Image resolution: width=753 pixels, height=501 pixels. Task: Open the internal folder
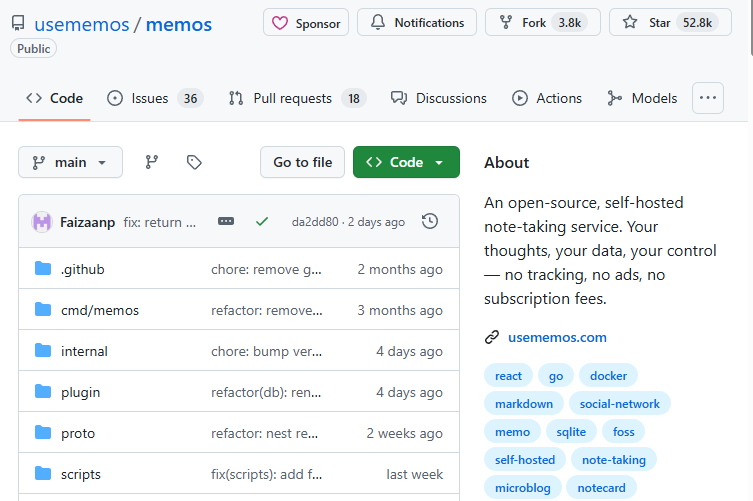coord(84,352)
